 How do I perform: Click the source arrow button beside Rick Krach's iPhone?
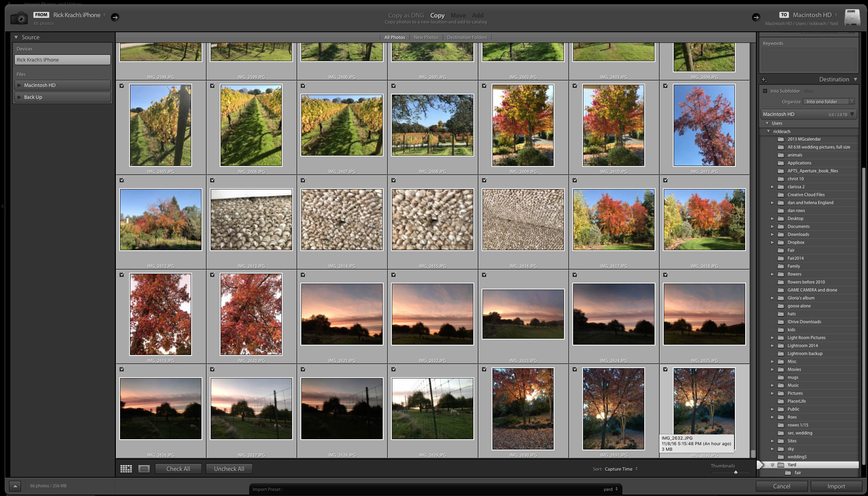[115, 17]
